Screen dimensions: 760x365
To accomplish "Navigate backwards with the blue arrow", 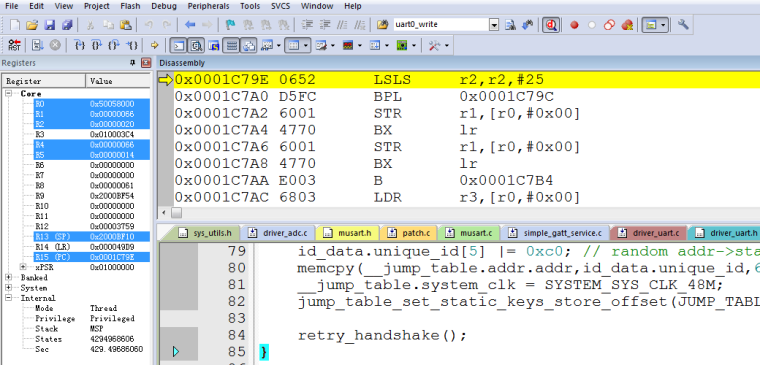I will pyautogui.click(x=190, y=25).
